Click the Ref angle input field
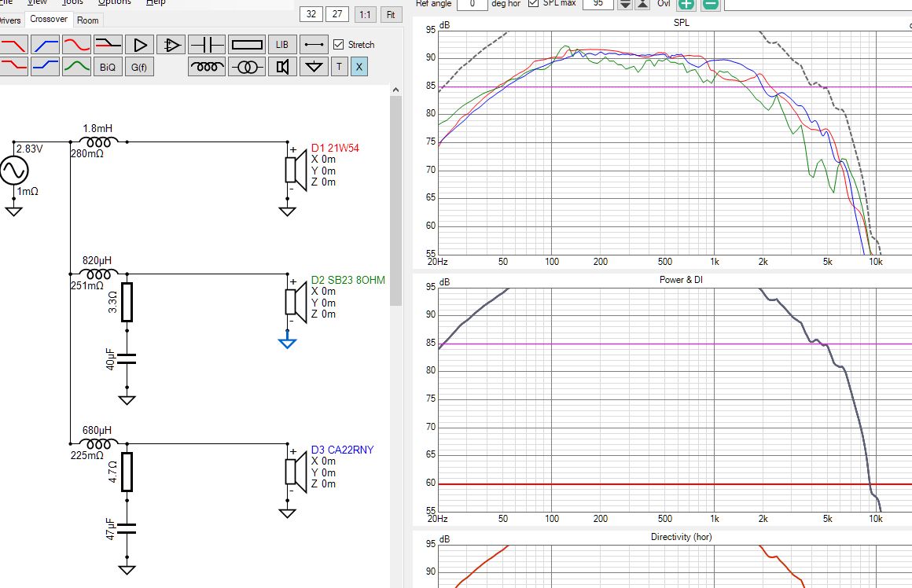Viewport: 912px width, 588px height. point(473,3)
